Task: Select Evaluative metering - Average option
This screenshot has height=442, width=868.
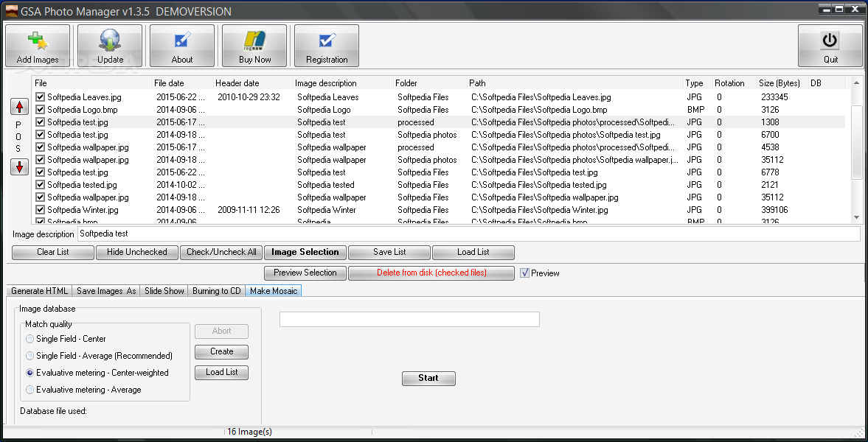Action: 30,390
